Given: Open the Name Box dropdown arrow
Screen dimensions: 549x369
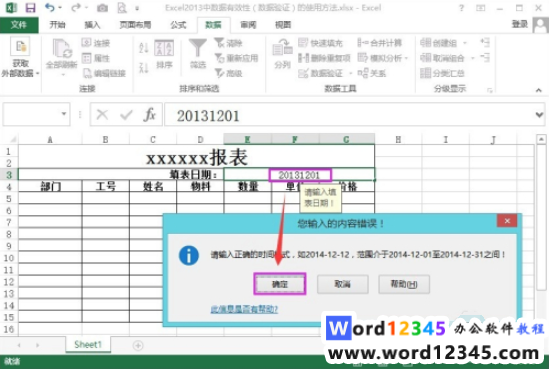Looking at the screenshot, I should tap(64, 114).
